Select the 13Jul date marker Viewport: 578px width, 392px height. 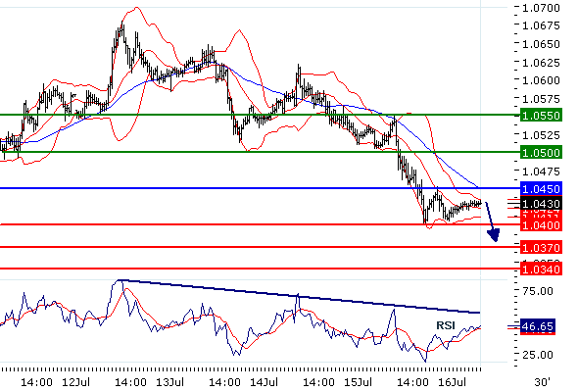[169, 382]
